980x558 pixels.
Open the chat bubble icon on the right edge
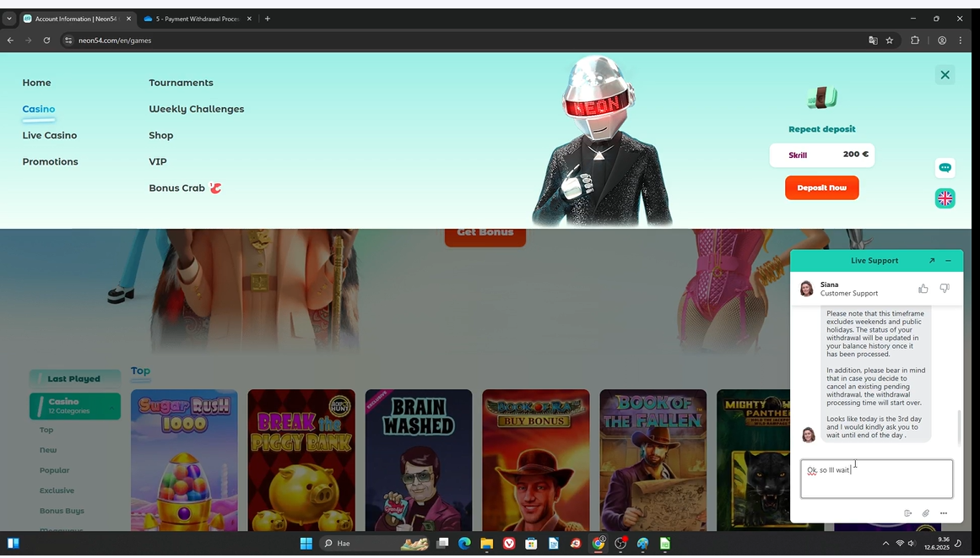point(945,167)
